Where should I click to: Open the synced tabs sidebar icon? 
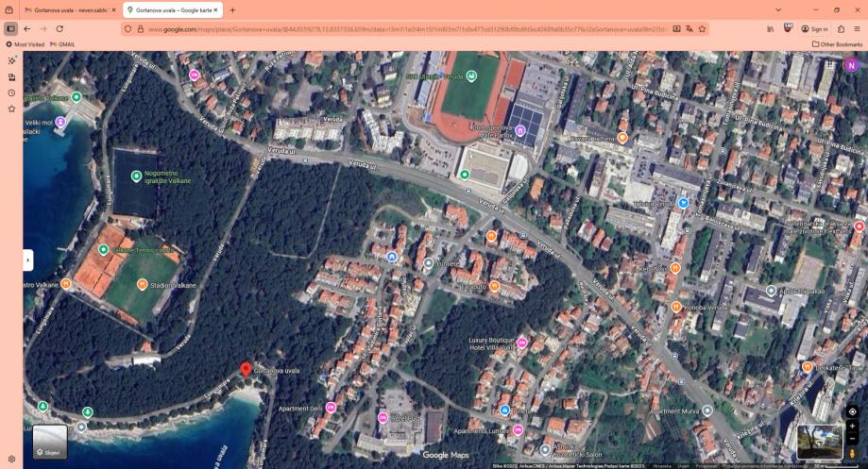11,76
